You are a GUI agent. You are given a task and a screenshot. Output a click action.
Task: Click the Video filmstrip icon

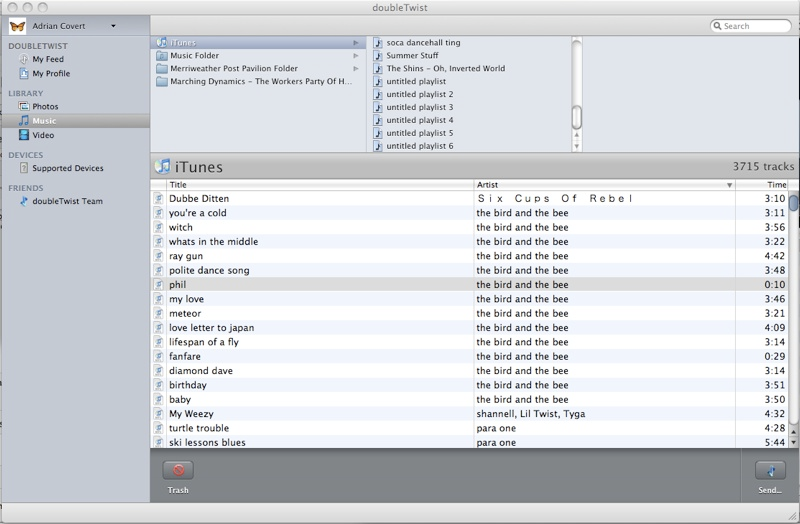click(23, 135)
